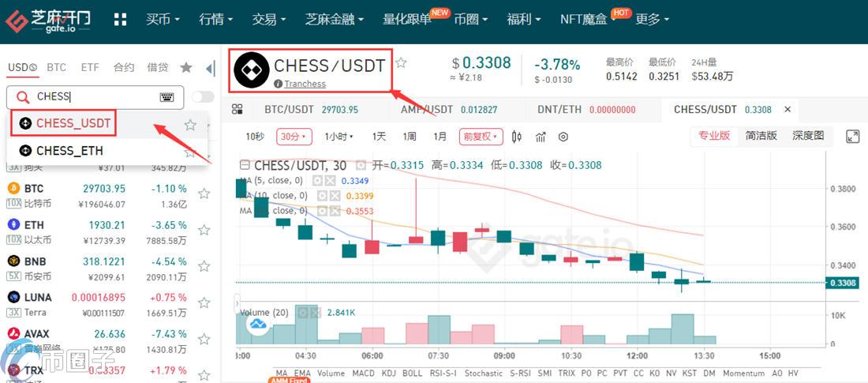Expand the 币圈 menu
This screenshot has height=383, width=868.
coord(470,20)
